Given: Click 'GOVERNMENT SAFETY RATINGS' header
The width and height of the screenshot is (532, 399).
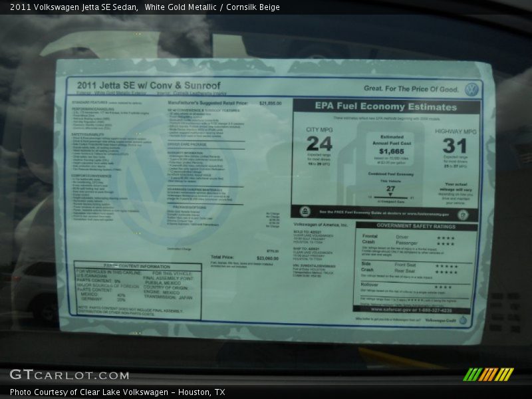Looking at the screenshot, I should (x=416, y=226).
